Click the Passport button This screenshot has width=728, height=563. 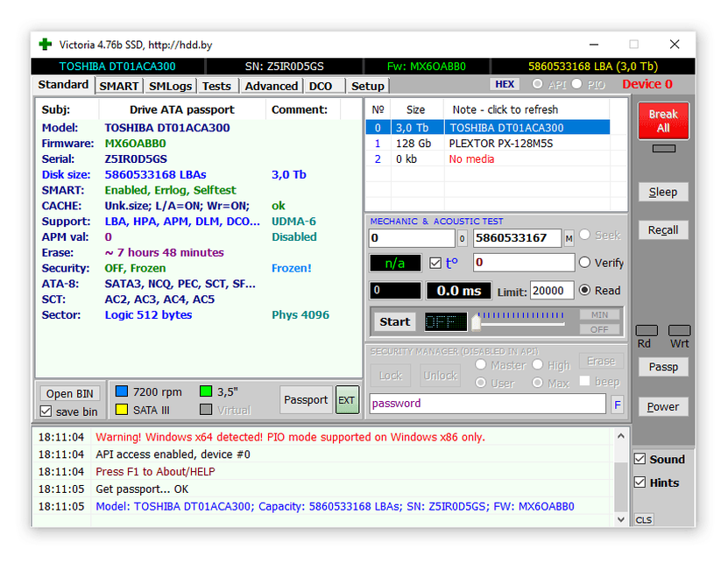click(305, 400)
